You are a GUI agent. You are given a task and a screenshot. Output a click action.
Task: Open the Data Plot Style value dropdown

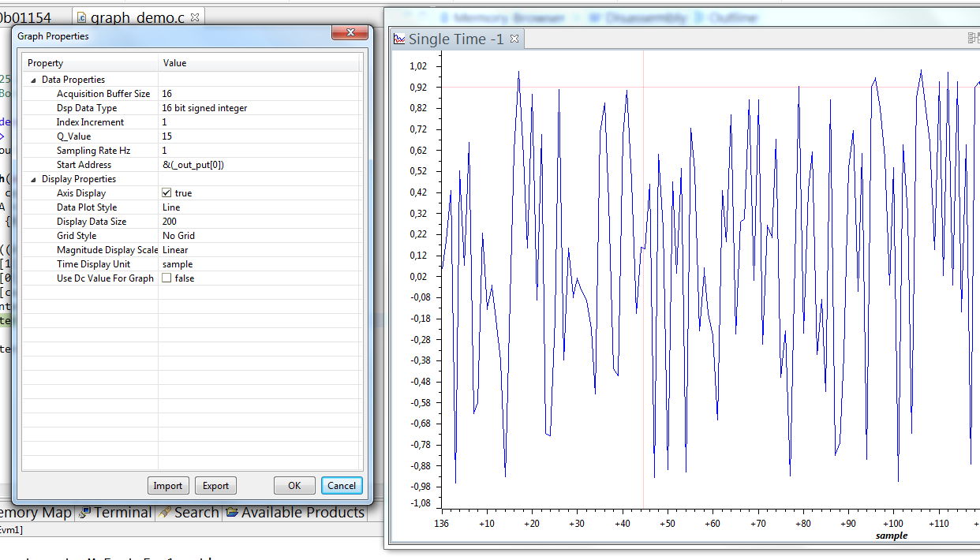pyautogui.click(x=260, y=207)
